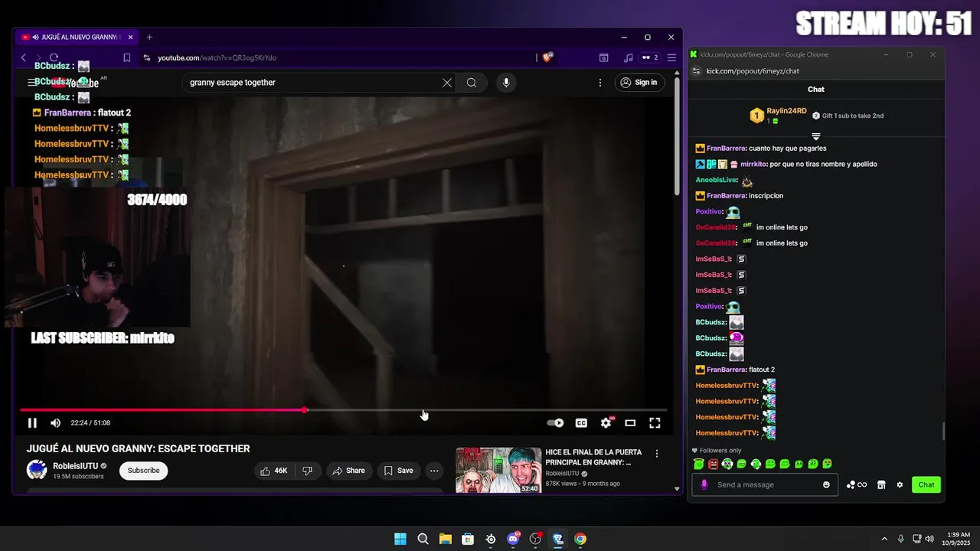Open the HICE EL FINAL DE LA PUERTA video title
This screenshot has height=551, width=980.
[x=593, y=457]
